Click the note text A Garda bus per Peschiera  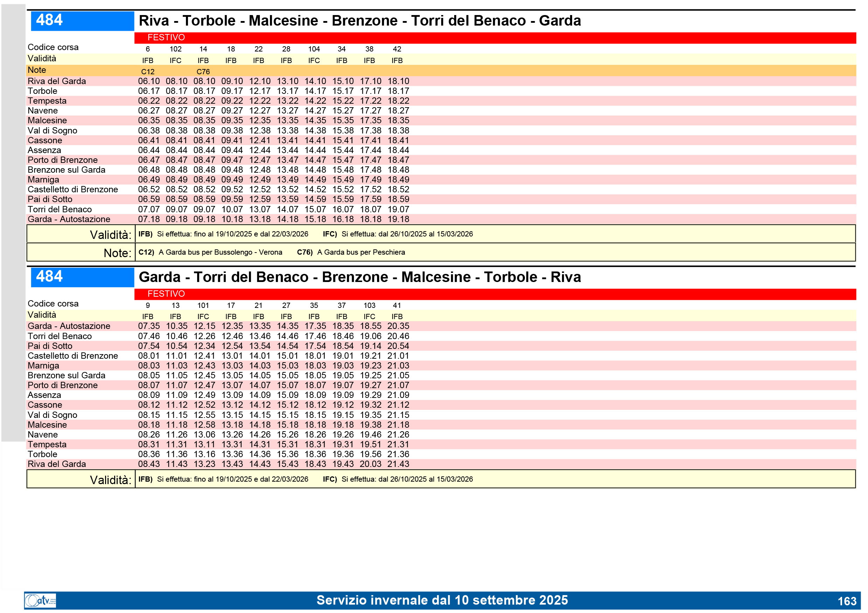click(361, 252)
